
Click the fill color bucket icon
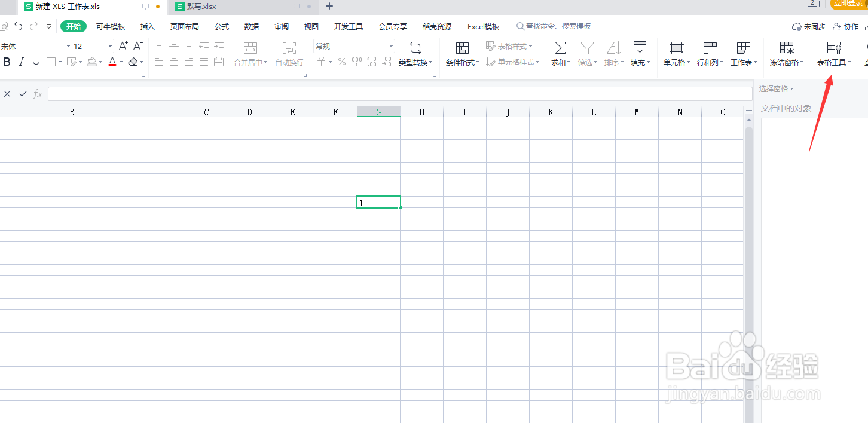click(91, 62)
